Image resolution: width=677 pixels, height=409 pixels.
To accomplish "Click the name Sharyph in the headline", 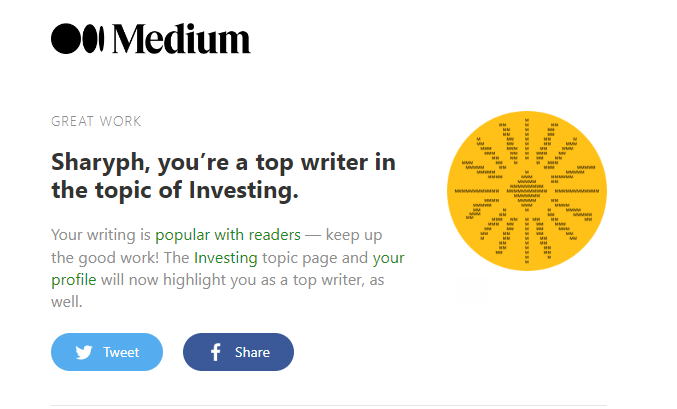I will (x=98, y=163).
